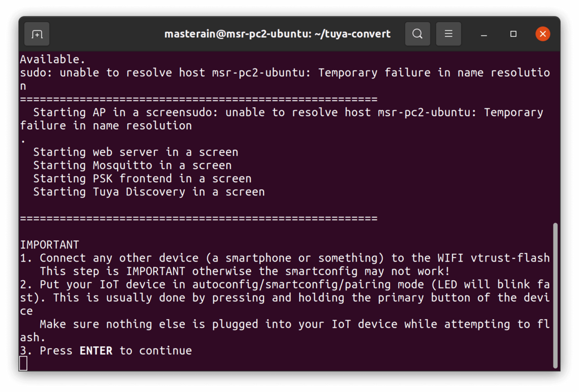
Task: Click the terminal cursor block at prompt
Action: 23,364
